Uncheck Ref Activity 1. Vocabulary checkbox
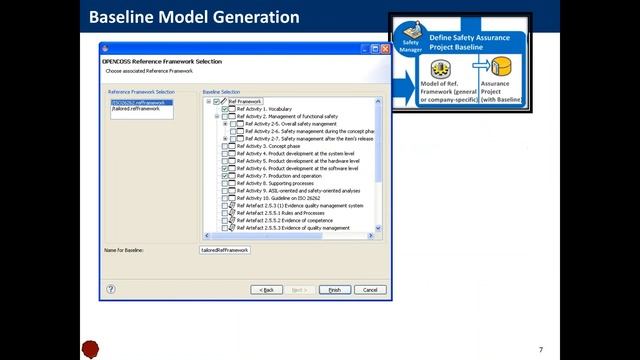The height and width of the screenshot is (360, 640). 224,109
